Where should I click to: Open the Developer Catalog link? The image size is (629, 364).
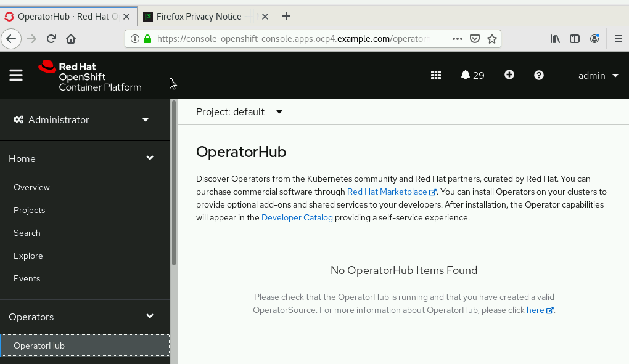coord(297,217)
